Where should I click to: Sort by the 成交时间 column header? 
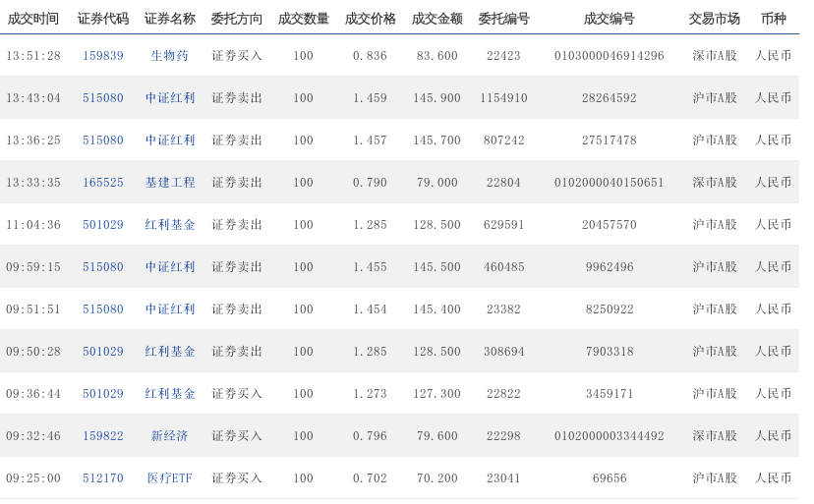(33, 20)
